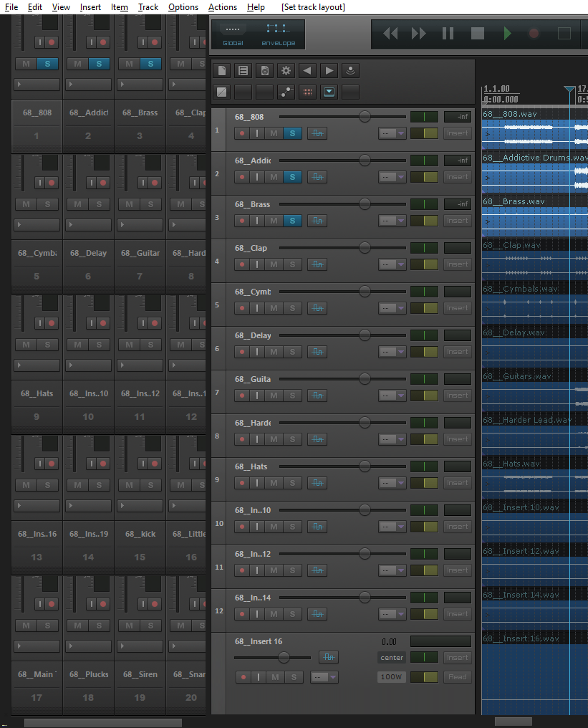Open settings via the gear toolbar icon
This screenshot has width=588, height=728.
286,70
